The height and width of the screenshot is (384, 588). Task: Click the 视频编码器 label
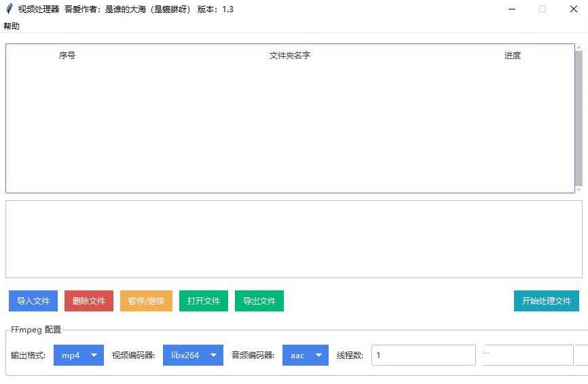tap(134, 355)
